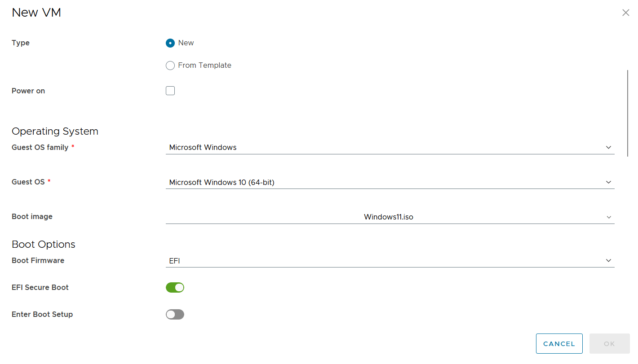
Task: Enable the Power on checkbox
Action: pos(170,91)
